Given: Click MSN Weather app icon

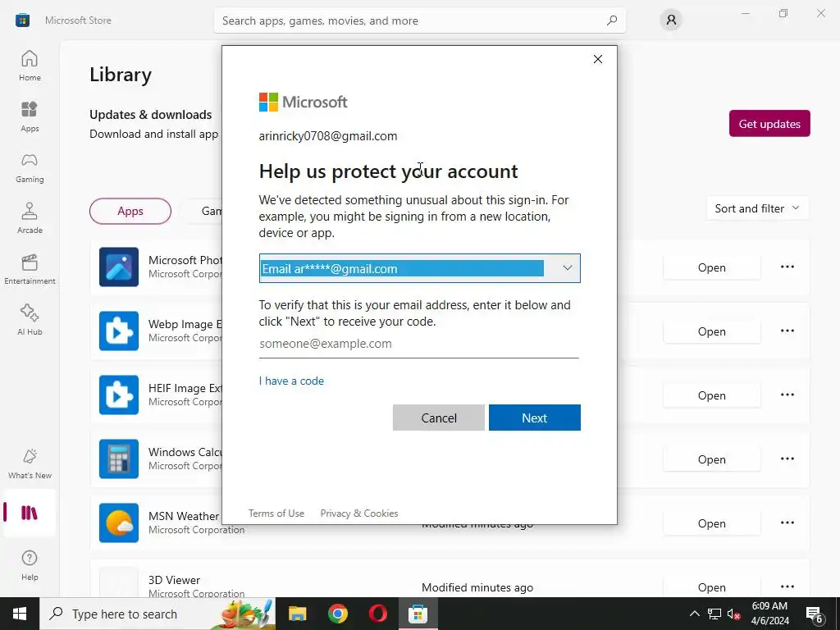Looking at the screenshot, I should point(119,523).
